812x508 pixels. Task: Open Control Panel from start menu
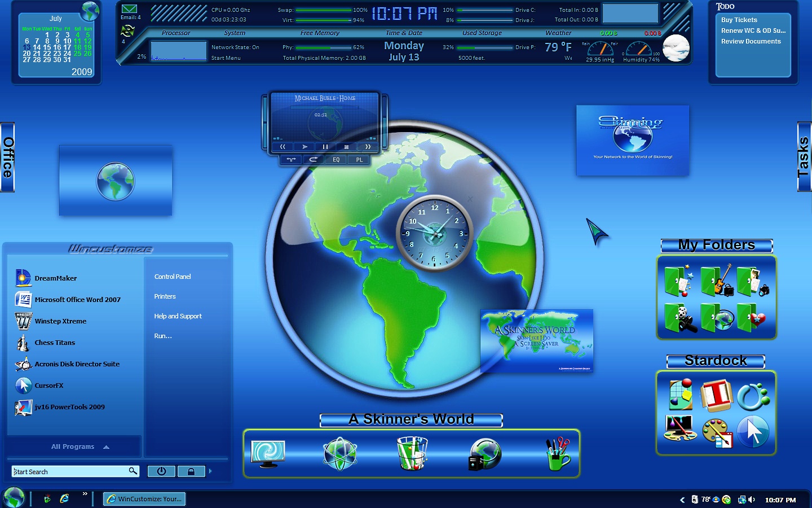[x=173, y=277]
